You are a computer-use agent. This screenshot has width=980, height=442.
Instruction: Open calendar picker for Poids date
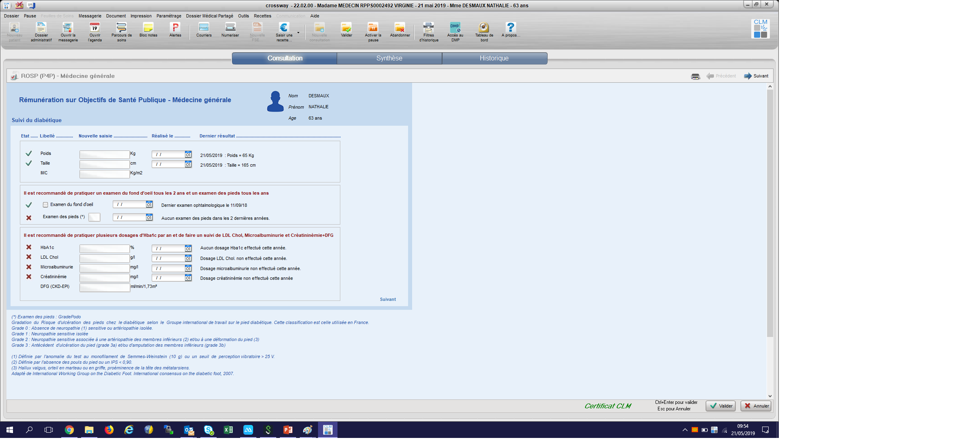(x=188, y=154)
